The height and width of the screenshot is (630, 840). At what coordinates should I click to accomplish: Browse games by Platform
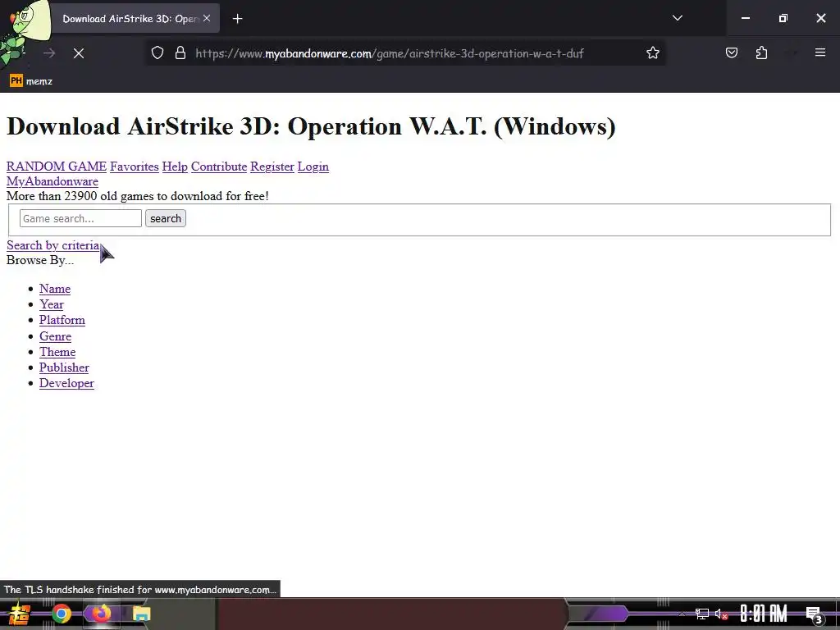(62, 320)
